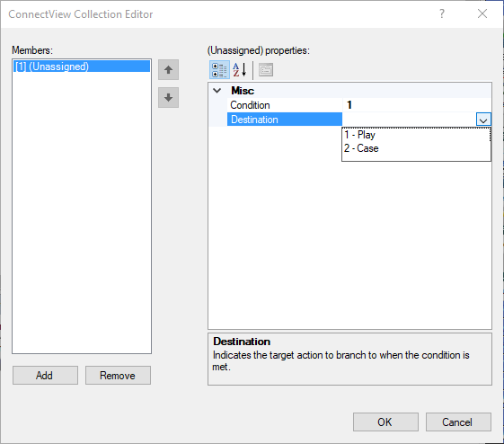Click the Destination value field
This screenshot has width=504, height=444.
click(409, 120)
